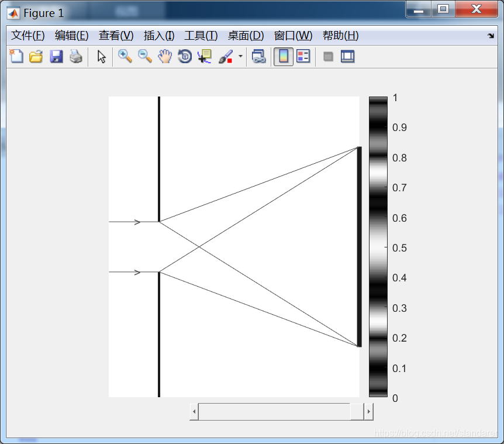Activate the Zoom In magnifier tool
Viewport: 504px width, 444px height.
pos(125,56)
